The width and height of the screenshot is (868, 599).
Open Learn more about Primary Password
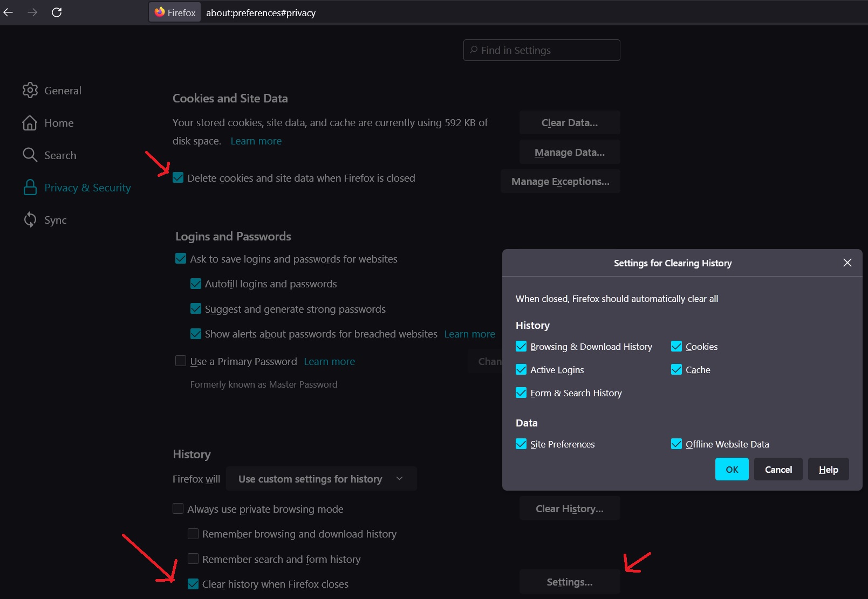(x=330, y=362)
